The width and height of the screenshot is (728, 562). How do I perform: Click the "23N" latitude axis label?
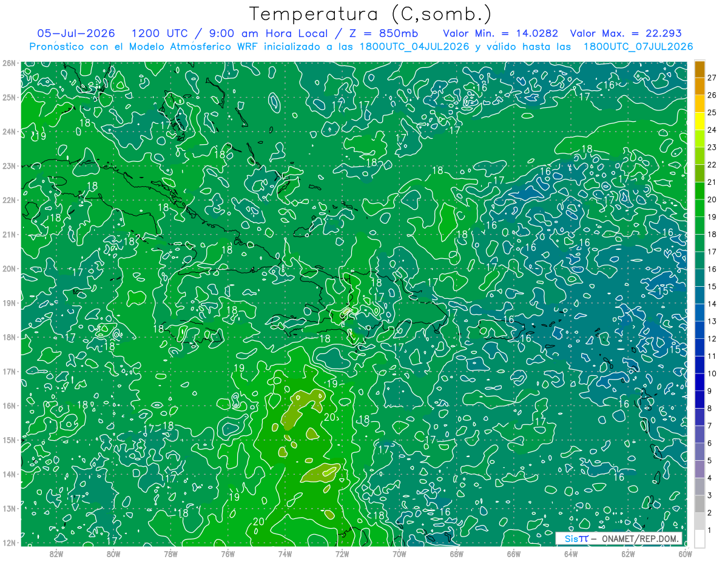click(9, 166)
